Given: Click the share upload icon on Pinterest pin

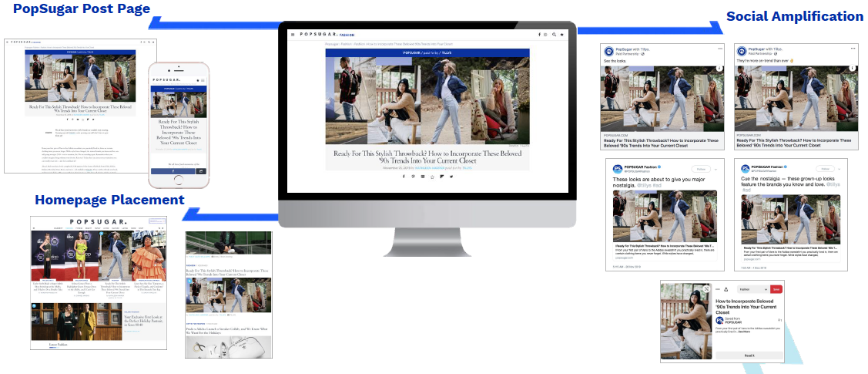Looking at the screenshot, I should pyautogui.click(x=726, y=289).
